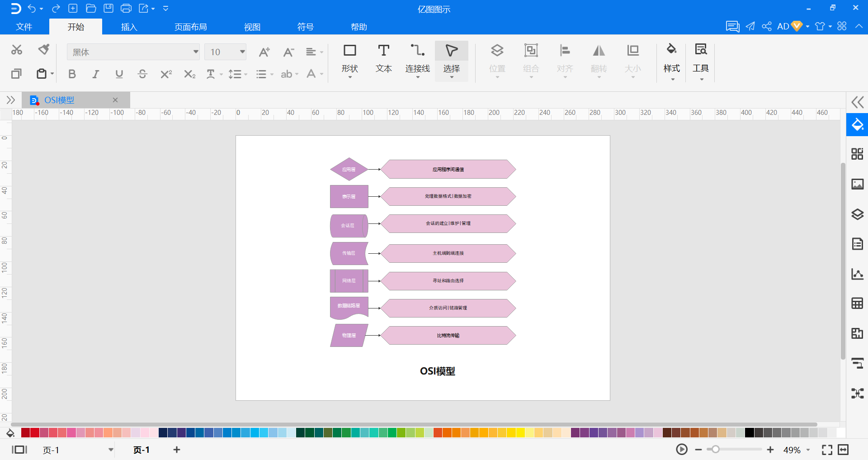868x460 pixels.
Task: Open the chart panel in right sidebar
Action: click(x=857, y=274)
